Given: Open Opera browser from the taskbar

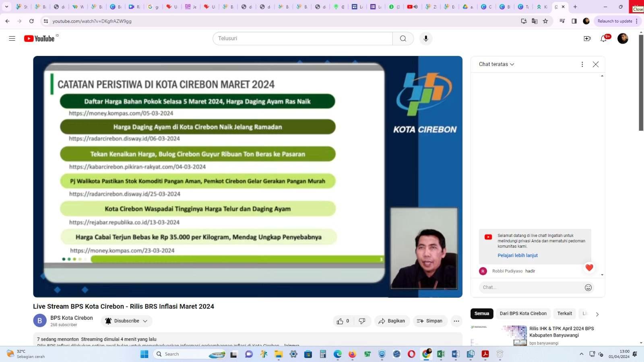Looking at the screenshot, I should [x=411, y=354].
